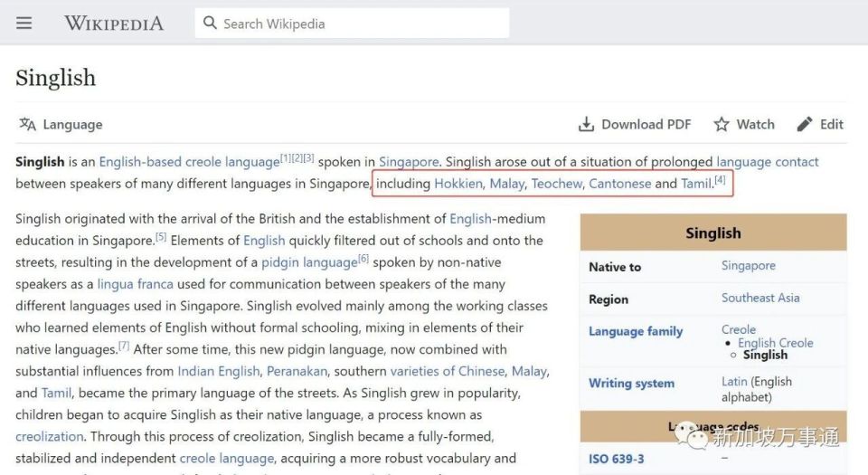Open the Language options button
The image size is (868, 475).
[61, 124]
